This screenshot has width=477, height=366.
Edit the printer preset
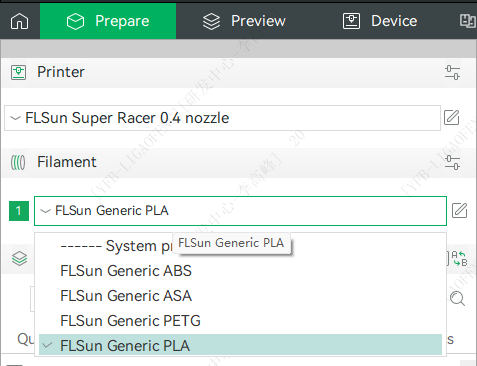pos(452,118)
